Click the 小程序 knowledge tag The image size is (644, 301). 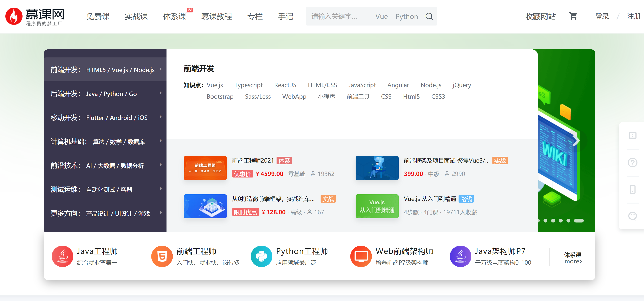326,97
